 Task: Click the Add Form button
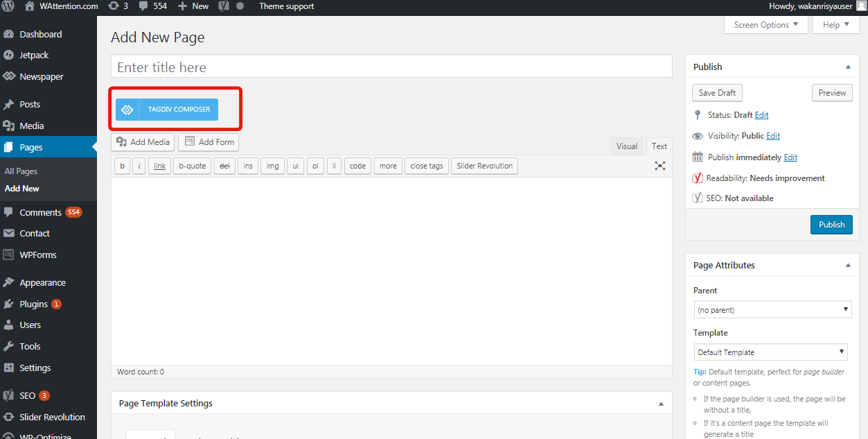pyautogui.click(x=209, y=142)
